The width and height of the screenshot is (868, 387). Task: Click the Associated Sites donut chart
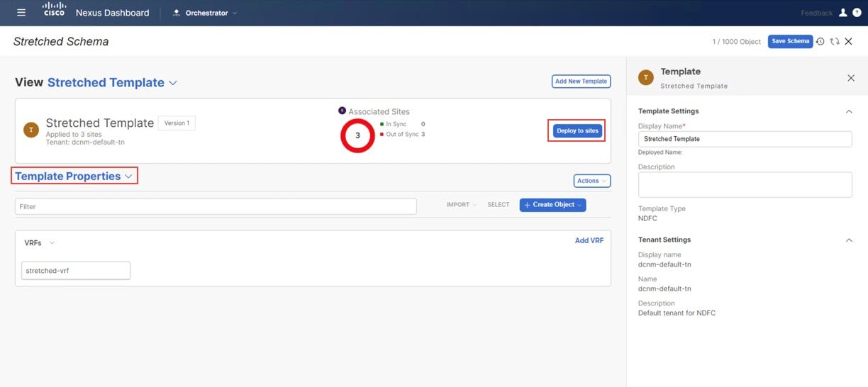pyautogui.click(x=357, y=135)
